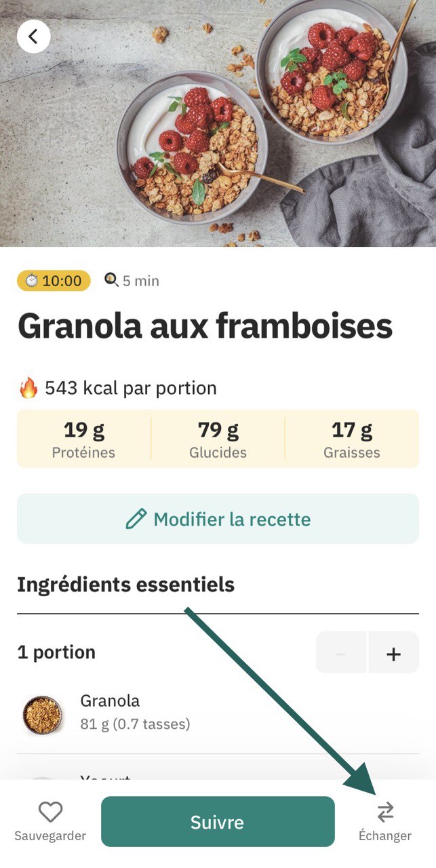Tap the flame icon beside 543 kcal
The height and width of the screenshot is (868, 436).
pos(28,388)
